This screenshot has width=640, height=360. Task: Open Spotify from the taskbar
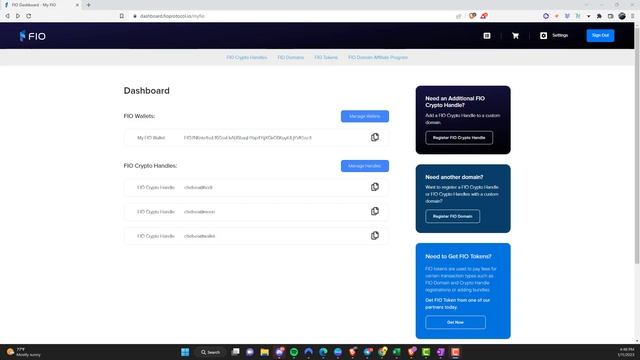point(294,352)
